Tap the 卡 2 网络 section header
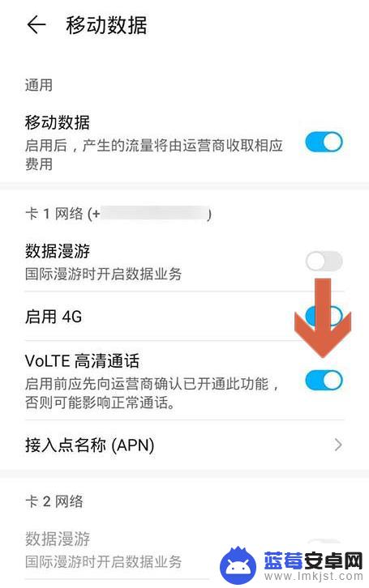Viewport: 369px width, 588px height. click(54, 501)
